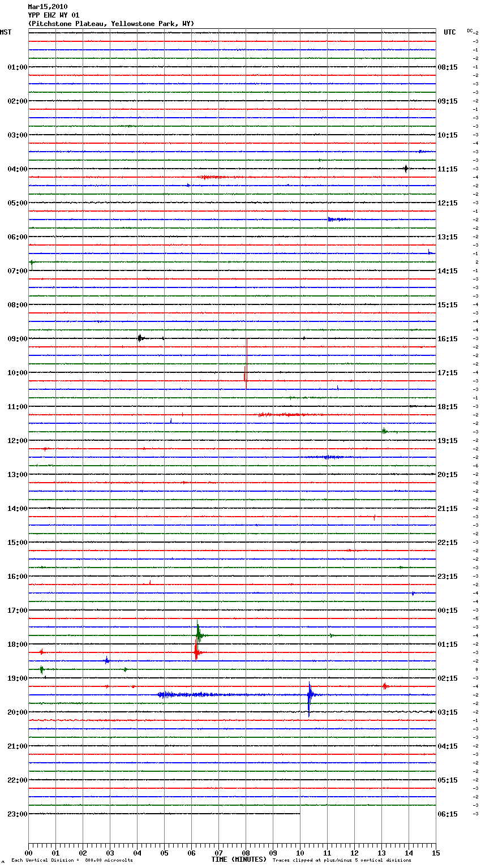Select the 01:00 MST row label
Image resolution: width=481 pixels, height=868 pixels.
point(18,67)
